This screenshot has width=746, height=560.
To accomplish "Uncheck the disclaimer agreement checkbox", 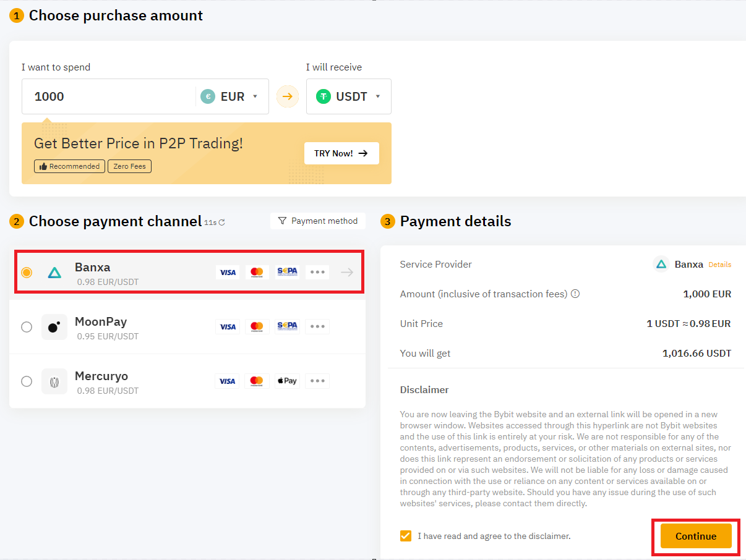I will 406,536.
